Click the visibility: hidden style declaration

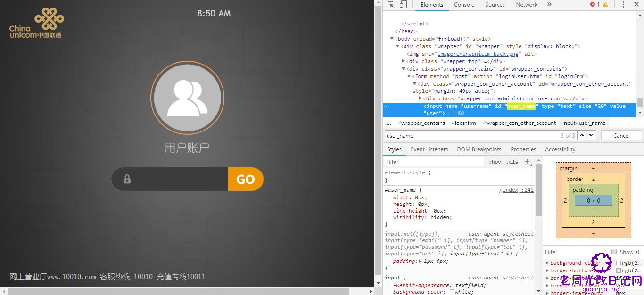[x=422, y=217]
